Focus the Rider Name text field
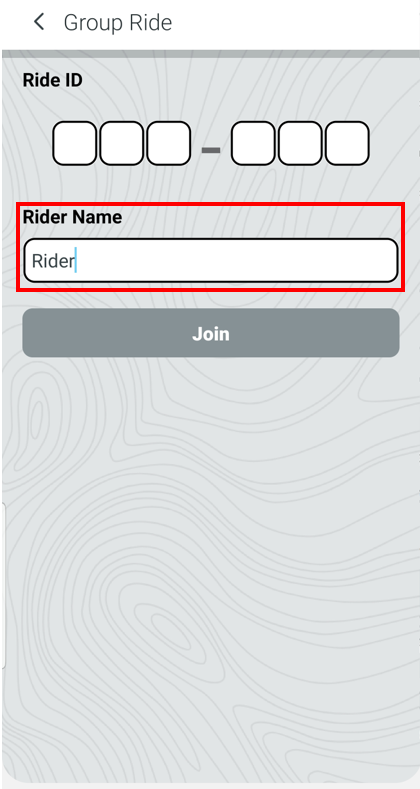Viewport: 420px width, 789px height. (x=211, y=261)
